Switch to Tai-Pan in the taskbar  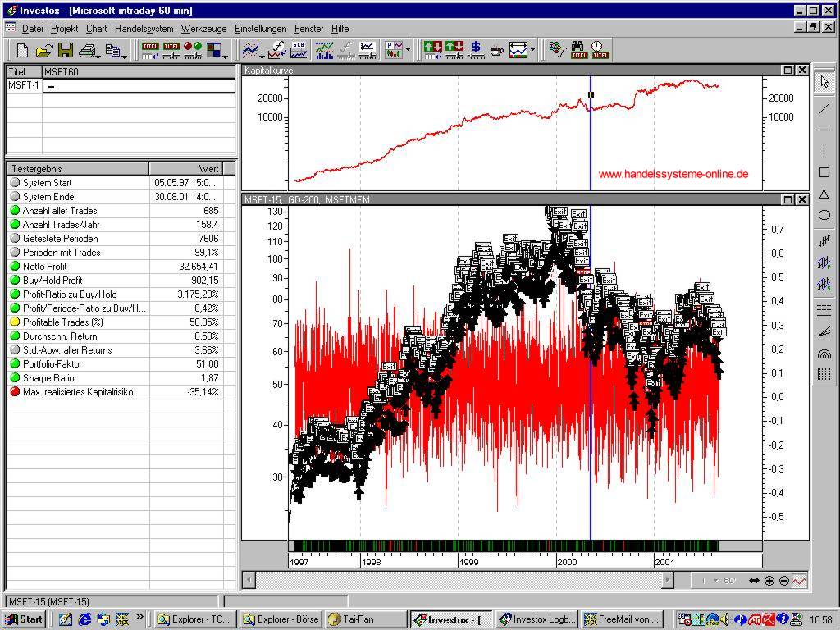pyautogui.click(x=365, y=619)
